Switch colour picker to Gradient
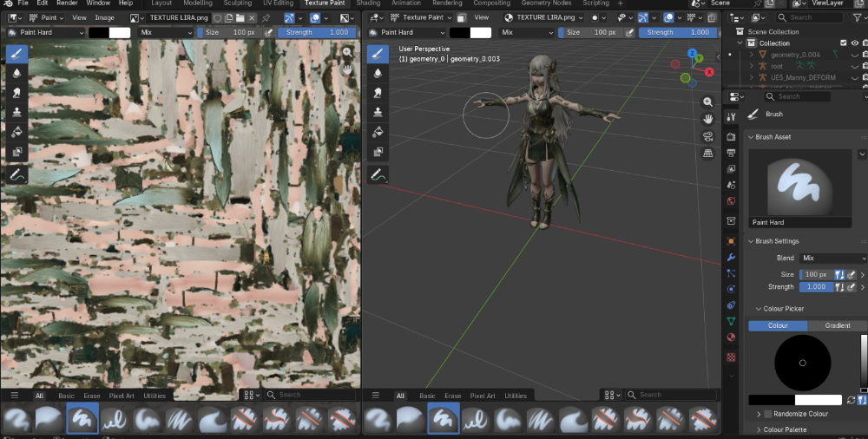The image size is (868, 439). pos(837,325)
